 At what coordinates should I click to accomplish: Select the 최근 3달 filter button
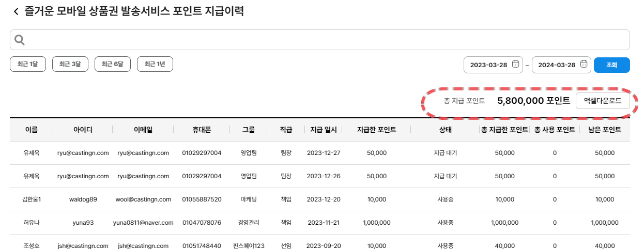70,64
